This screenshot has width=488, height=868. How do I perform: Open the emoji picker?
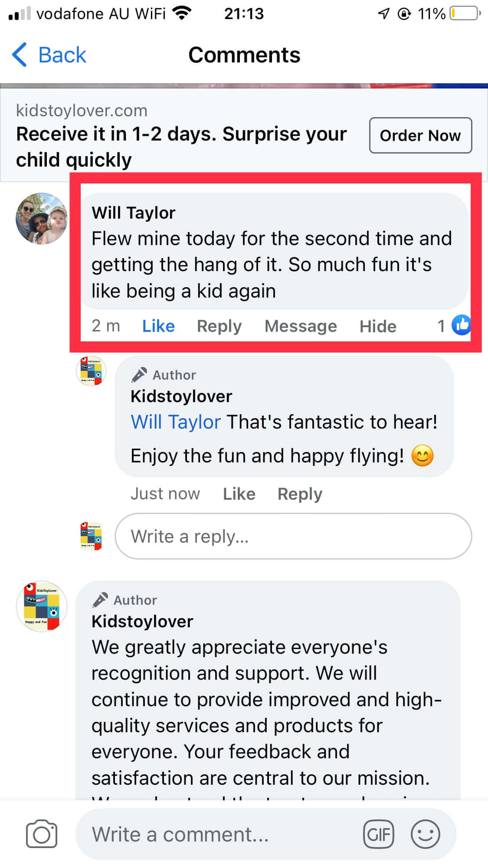pos(425,834)
